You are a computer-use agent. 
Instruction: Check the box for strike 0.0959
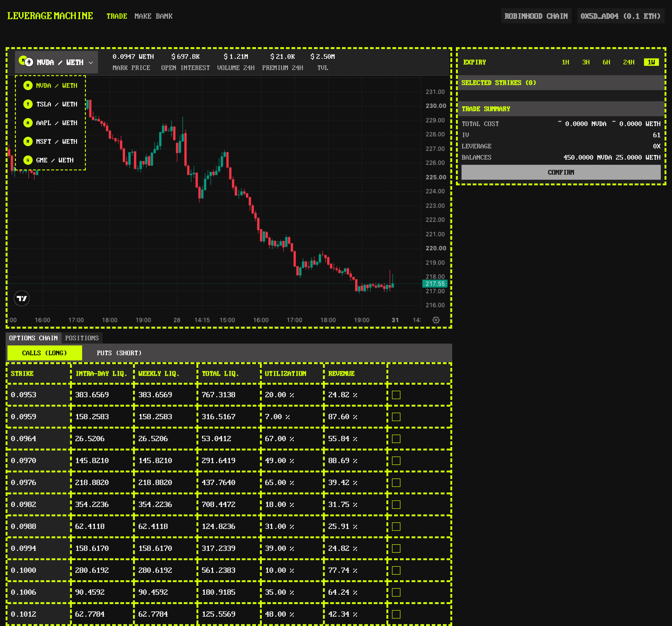(396, 417)
